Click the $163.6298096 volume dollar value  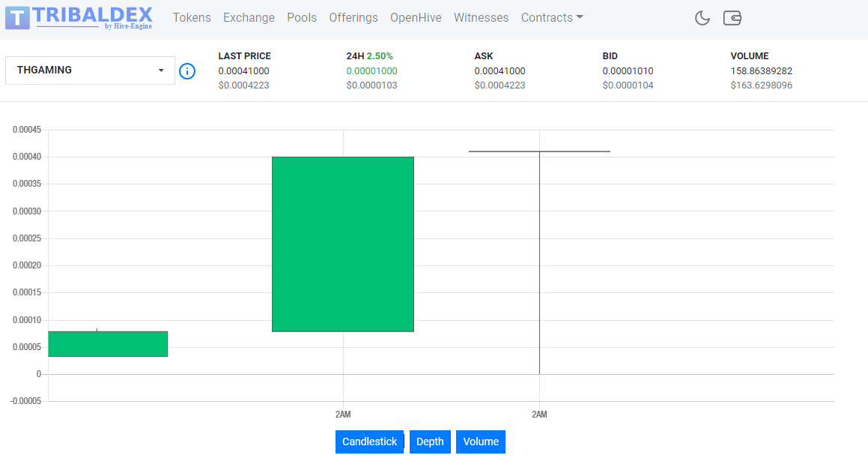(x=761, y=85)
